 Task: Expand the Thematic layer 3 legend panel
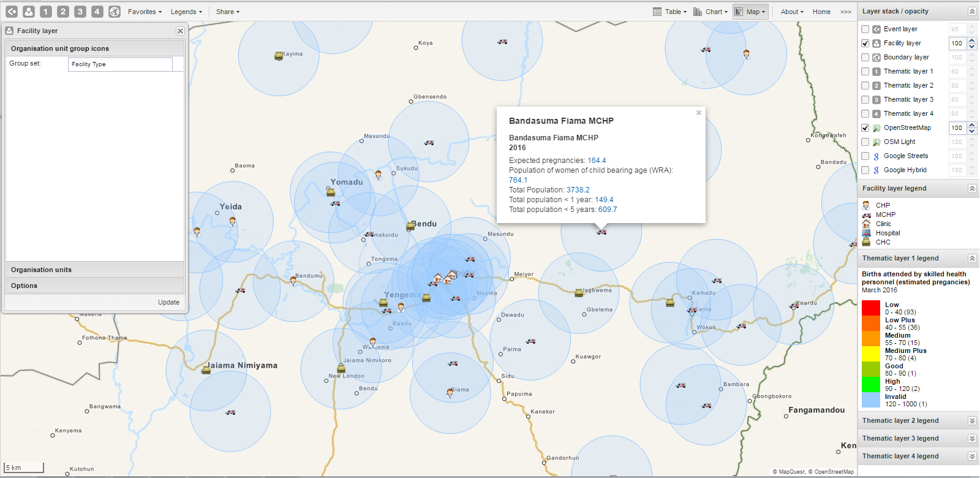click(972, 439)
